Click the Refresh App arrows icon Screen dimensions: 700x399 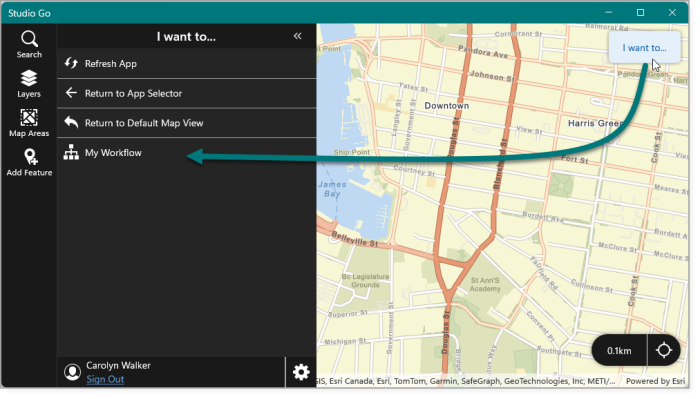[71, 63]
